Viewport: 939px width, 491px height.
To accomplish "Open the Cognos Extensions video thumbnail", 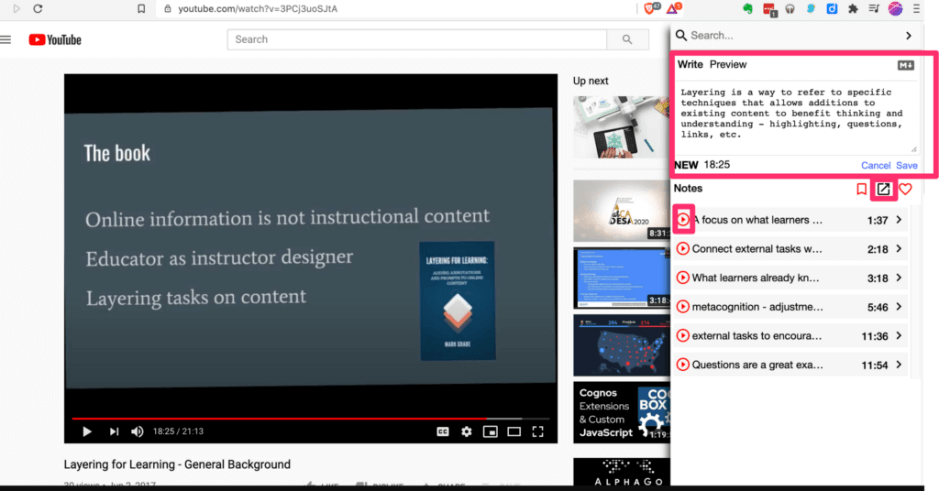I will tap(621, 413).
